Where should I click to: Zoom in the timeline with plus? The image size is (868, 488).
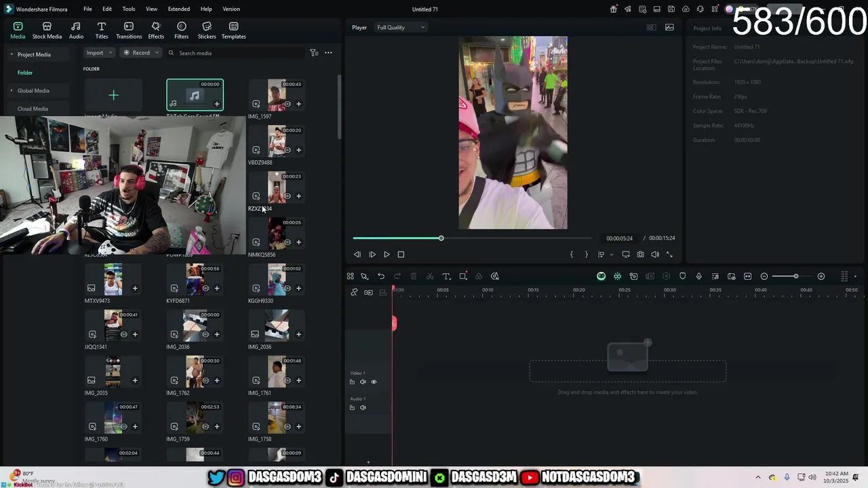(821, 276)
